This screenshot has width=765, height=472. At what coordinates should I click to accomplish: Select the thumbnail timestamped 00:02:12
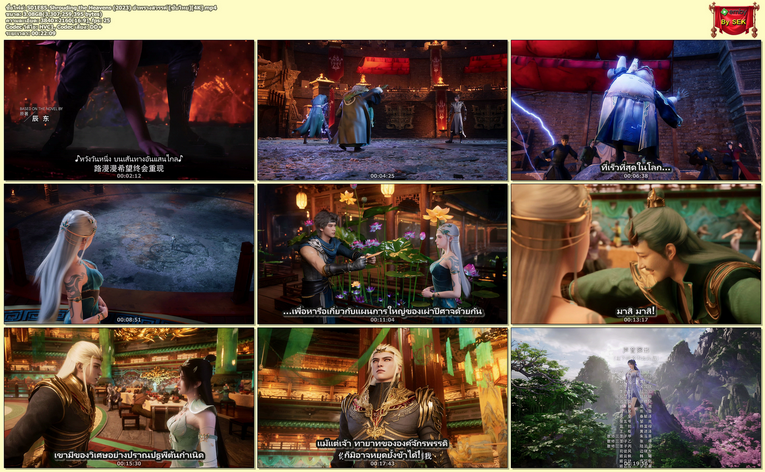coord(129,110)
